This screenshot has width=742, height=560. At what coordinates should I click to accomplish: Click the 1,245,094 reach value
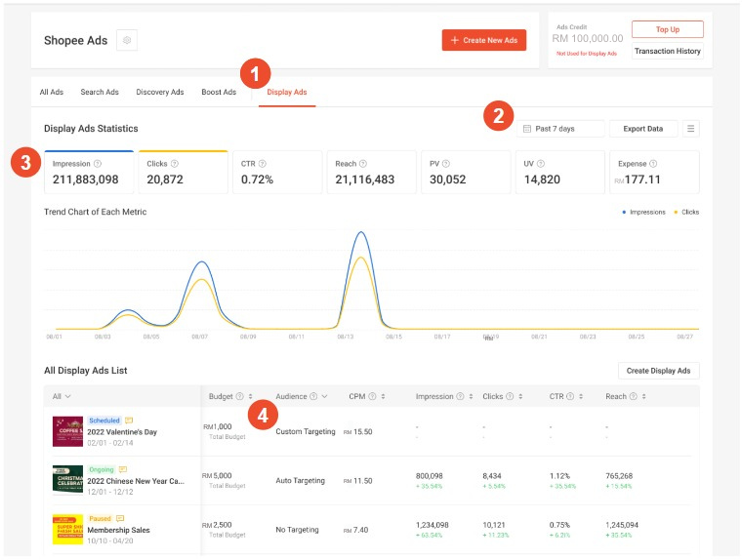coord(622,525)
